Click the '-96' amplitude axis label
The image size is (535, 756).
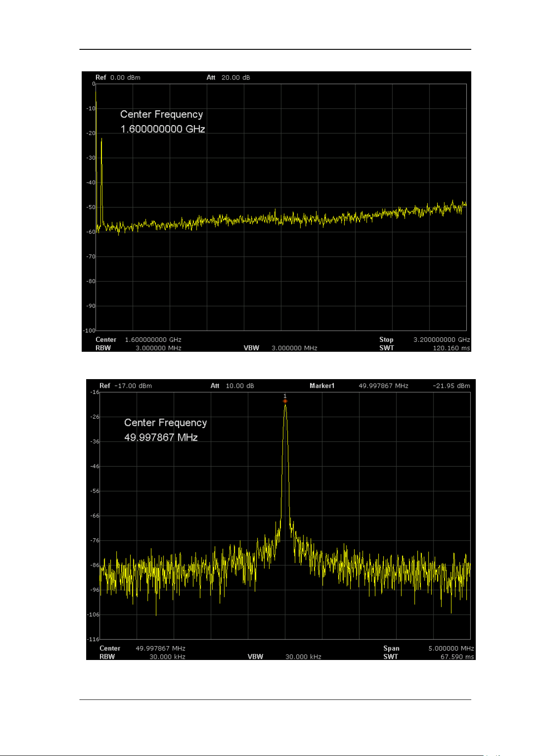point(95,590)
